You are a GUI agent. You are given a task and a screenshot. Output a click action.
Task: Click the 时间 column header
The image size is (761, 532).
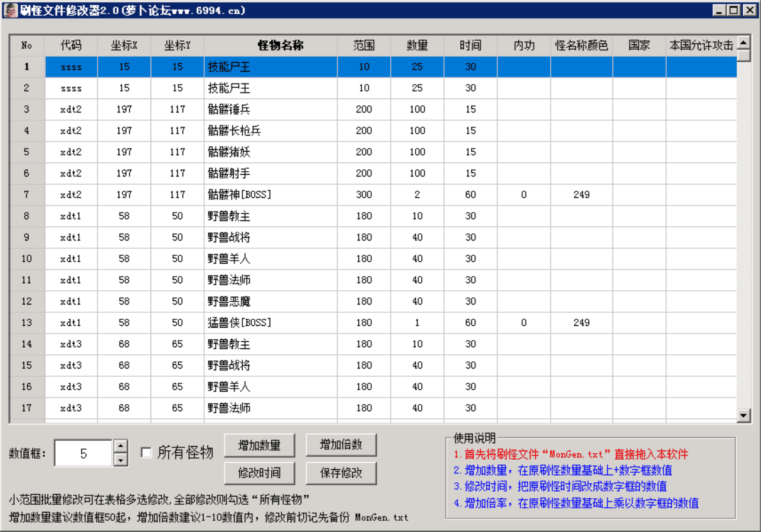470,45
